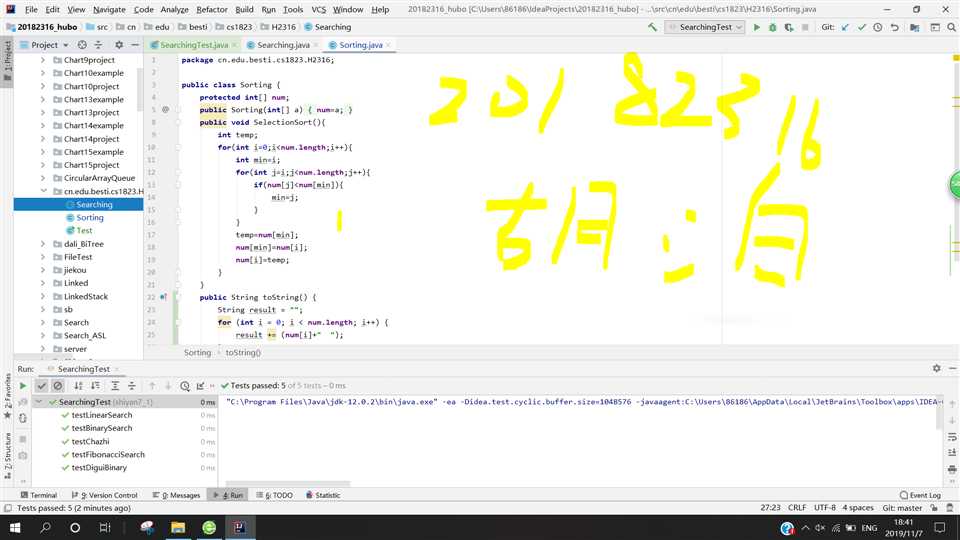Screen dimensions: 960x540
Task: Open Project panel settings gear
Action: point(119,45)
